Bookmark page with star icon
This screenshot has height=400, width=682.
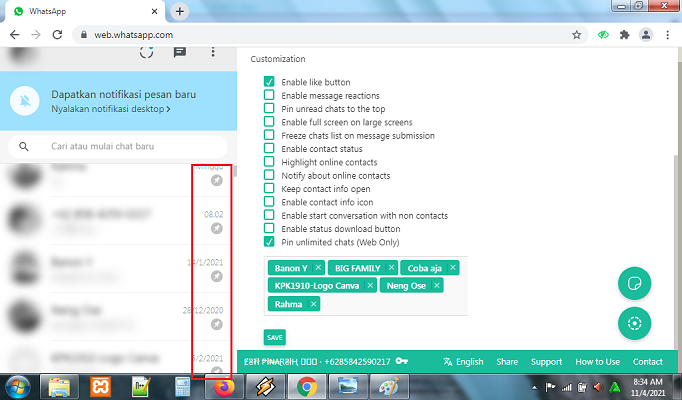pos(577,35)
